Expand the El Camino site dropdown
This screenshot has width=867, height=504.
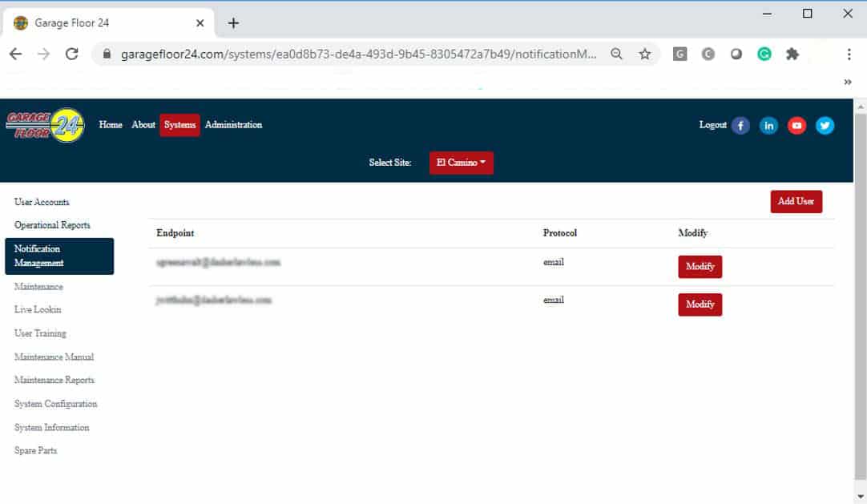[461, 163]
